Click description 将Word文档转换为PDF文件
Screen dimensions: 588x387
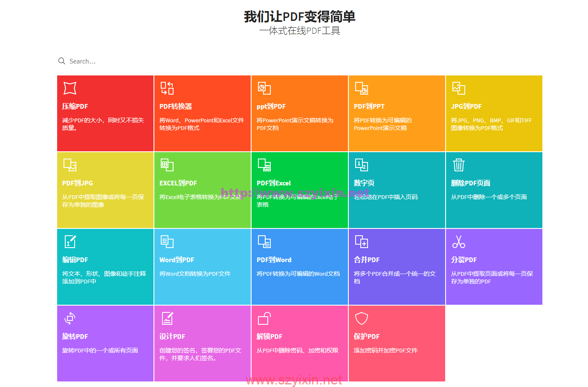[195, 274]
